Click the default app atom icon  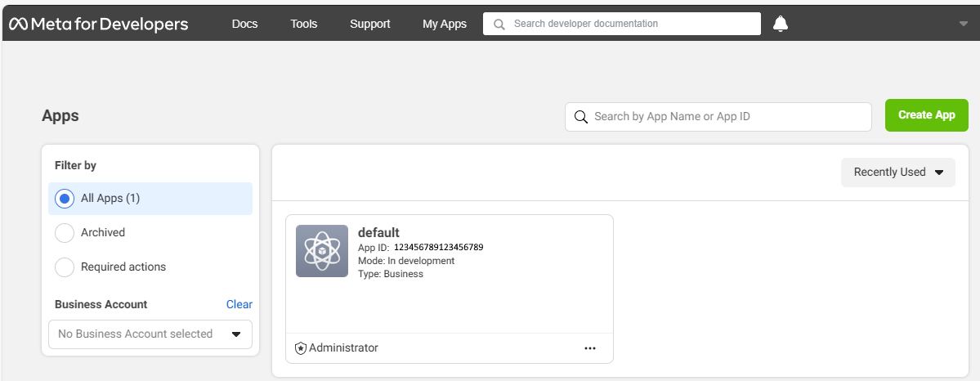pos(322,251)
